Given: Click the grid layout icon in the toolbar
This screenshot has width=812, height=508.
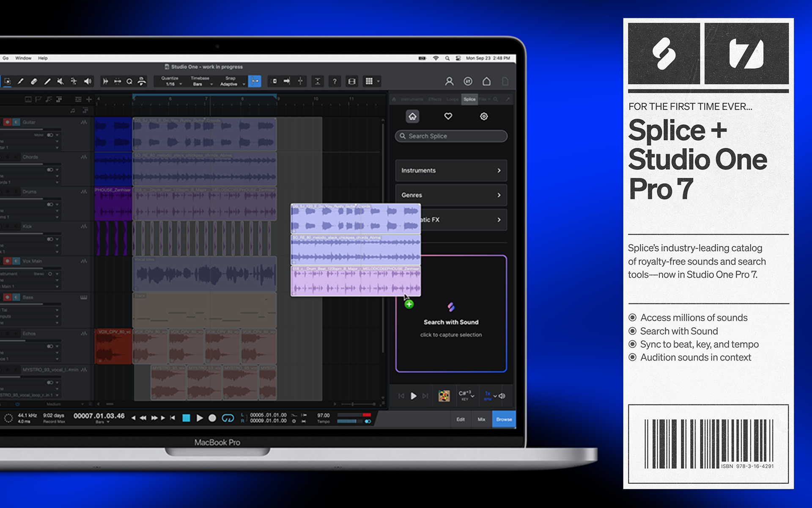Looking at the screenshot, I should pyautogui.click(x=369, y=81).
